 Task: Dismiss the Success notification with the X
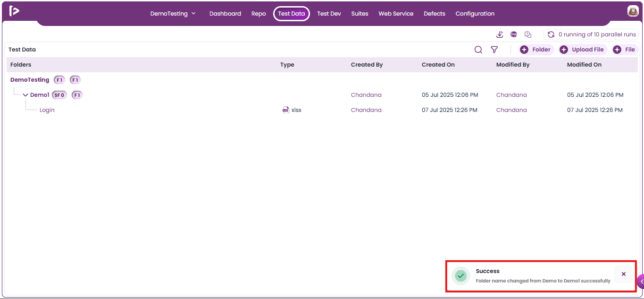point(624,274)
